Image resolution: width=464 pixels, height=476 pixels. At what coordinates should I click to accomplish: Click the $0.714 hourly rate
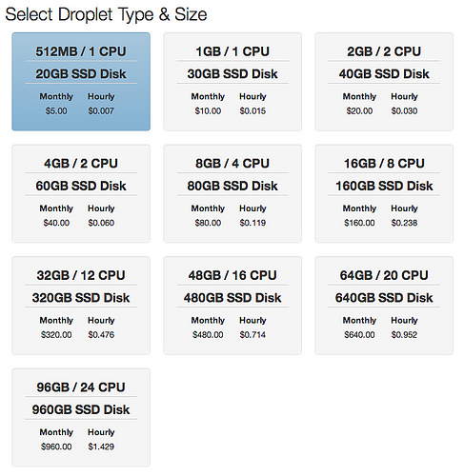click(252, 335)
